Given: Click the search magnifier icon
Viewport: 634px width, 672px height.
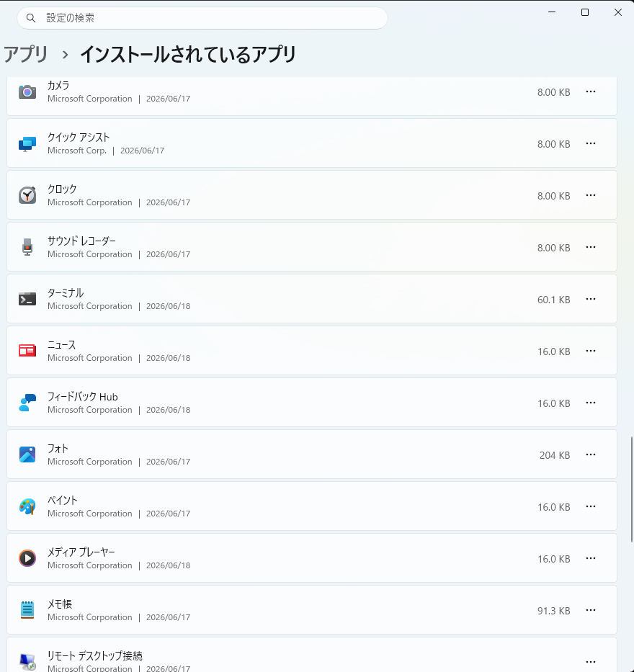Looking at the screenshot, I should [31, 18].
